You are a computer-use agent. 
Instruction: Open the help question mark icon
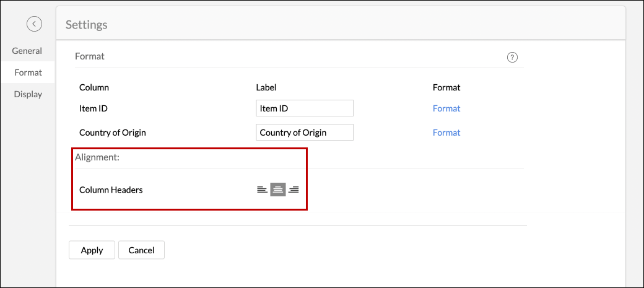[x=512, y=58]
